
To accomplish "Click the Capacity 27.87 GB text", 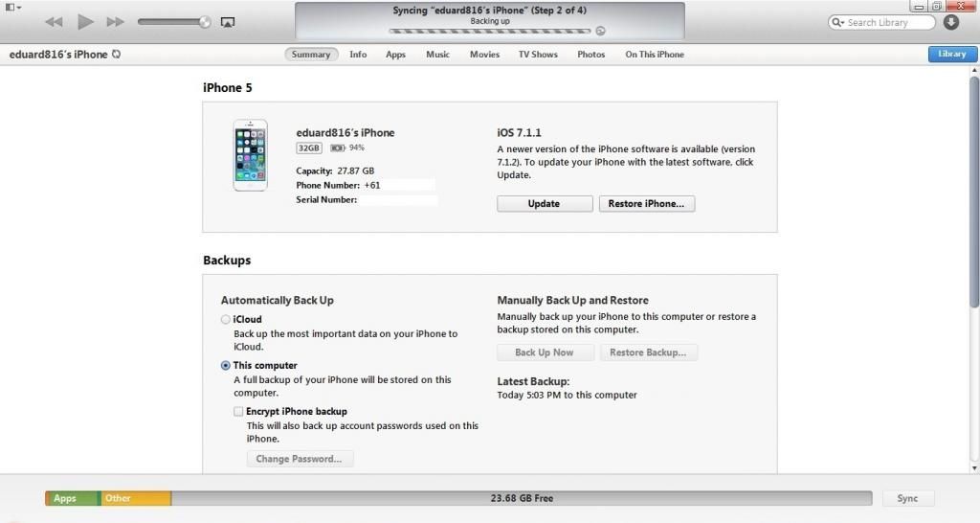I will (x=335, y=171).
